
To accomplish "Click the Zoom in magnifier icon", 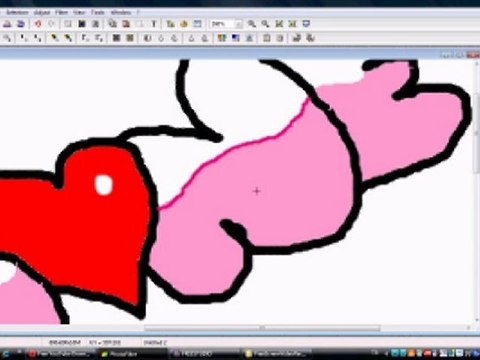I will pyautogui.click(x=252, y=24).
